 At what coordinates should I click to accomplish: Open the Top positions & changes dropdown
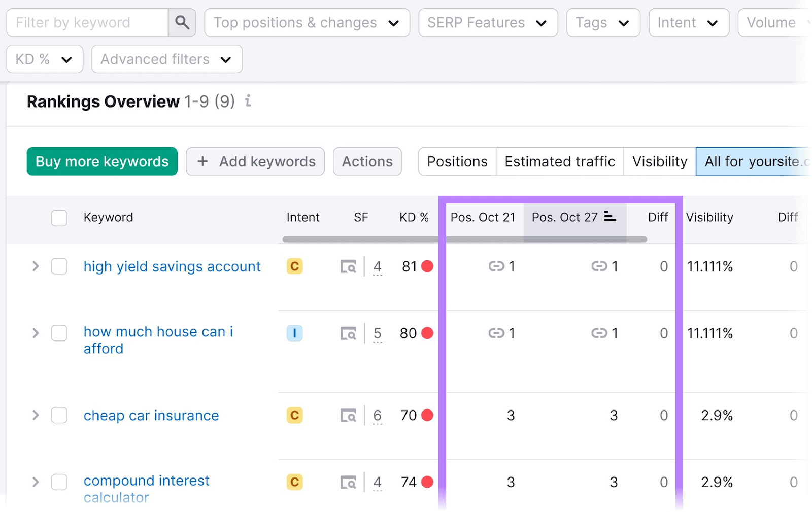pos(307,22)
